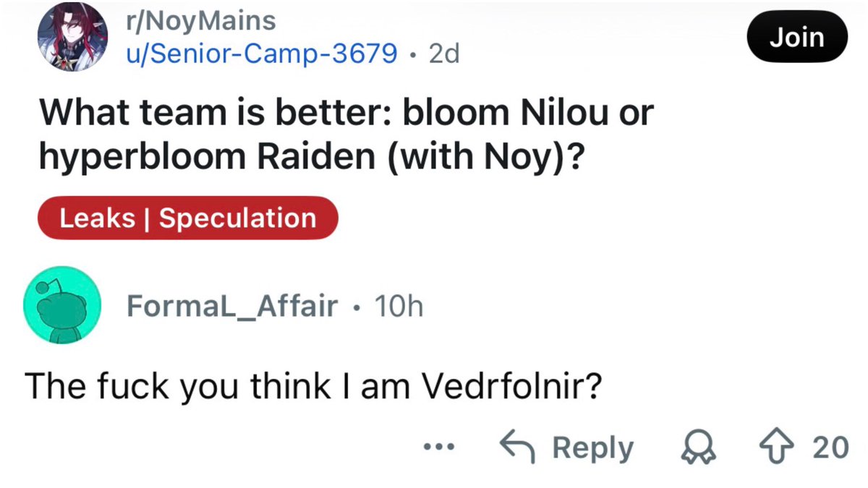Join the r/NoyMains community
The width and height of the screenshot is (868, 488).
click(x=796, y=37)
